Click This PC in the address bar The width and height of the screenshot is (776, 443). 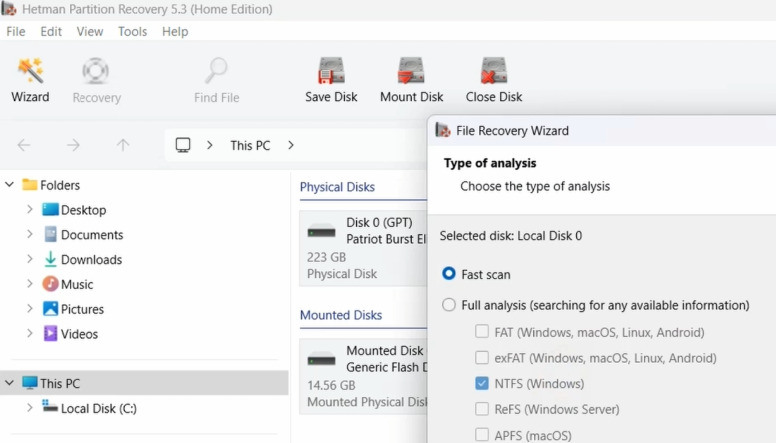(x=250, y=146)
